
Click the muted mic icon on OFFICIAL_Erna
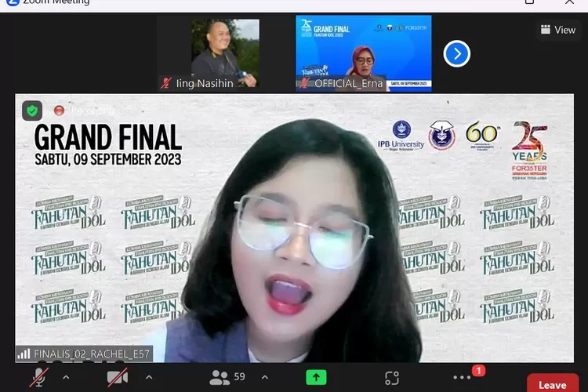click(304, 83)
